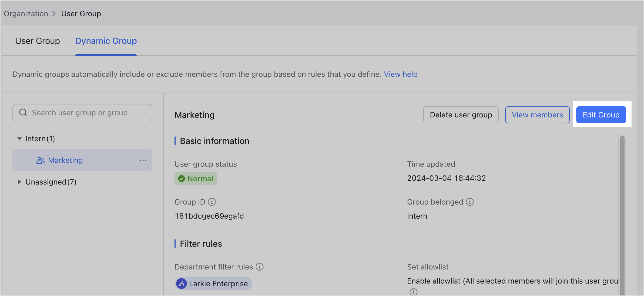Click the search magnifier icon
The width and height of the screenshot is (644, 296).
pos(23,112)
